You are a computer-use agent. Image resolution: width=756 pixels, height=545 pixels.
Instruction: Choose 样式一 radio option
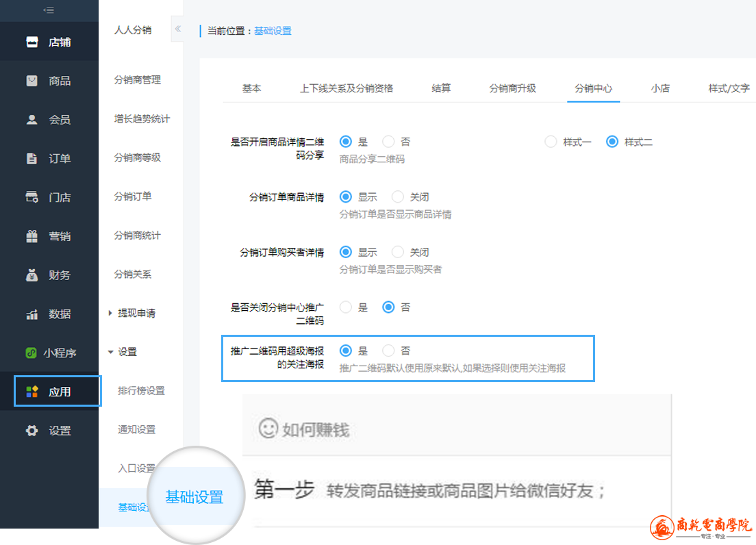click(551, 142)
